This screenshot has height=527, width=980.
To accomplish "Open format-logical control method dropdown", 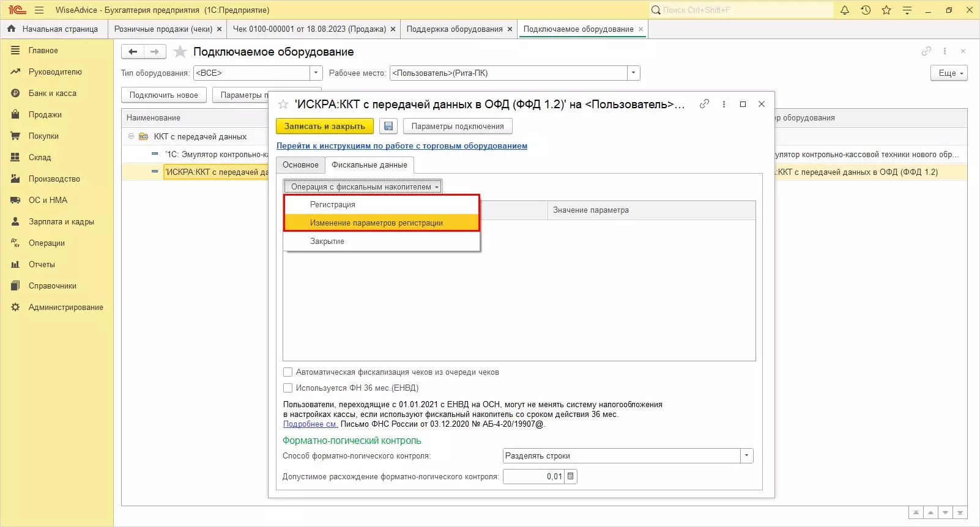I will (746, 455).
